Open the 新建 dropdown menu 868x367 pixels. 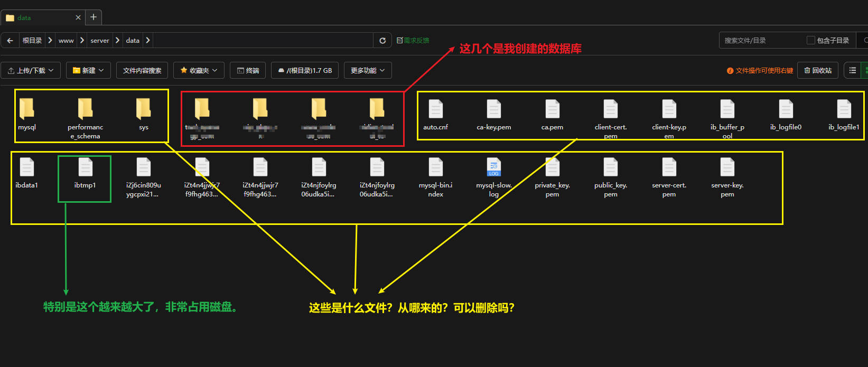coord(88,70)
